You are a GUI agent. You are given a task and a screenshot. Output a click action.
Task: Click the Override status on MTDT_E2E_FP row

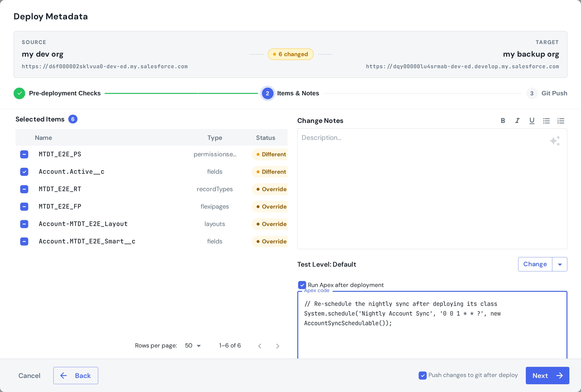(270, 207)
